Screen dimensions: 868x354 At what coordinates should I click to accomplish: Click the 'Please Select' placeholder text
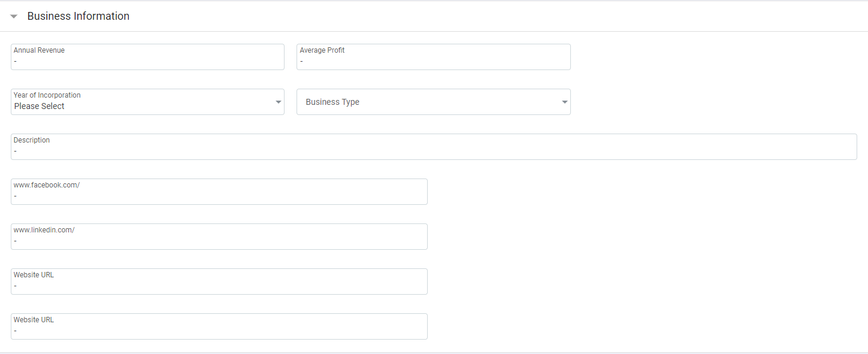[40, 106]
